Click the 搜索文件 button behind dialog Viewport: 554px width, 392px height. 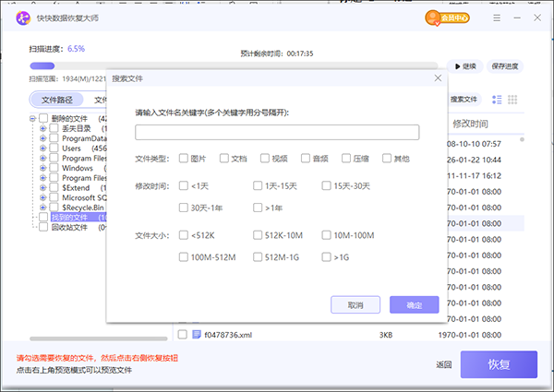coord(464,100)
